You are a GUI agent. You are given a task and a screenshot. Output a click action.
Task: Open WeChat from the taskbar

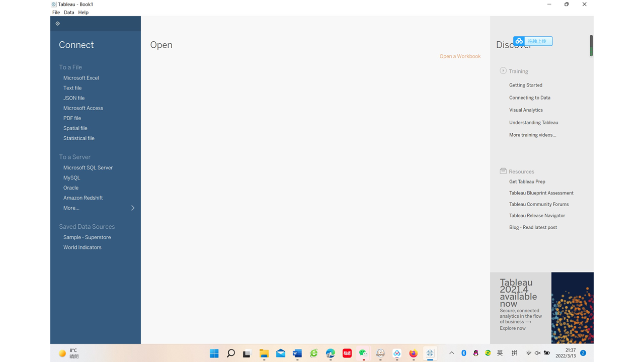coord(363,353)
